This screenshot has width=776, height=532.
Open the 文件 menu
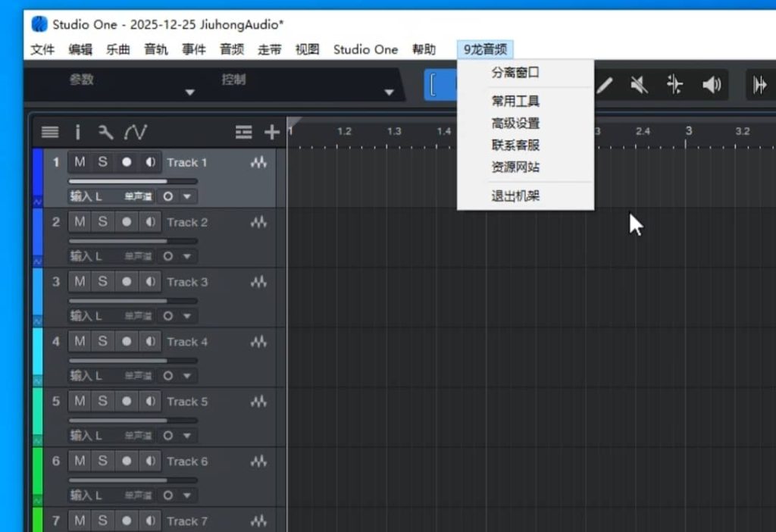point(42,49)
